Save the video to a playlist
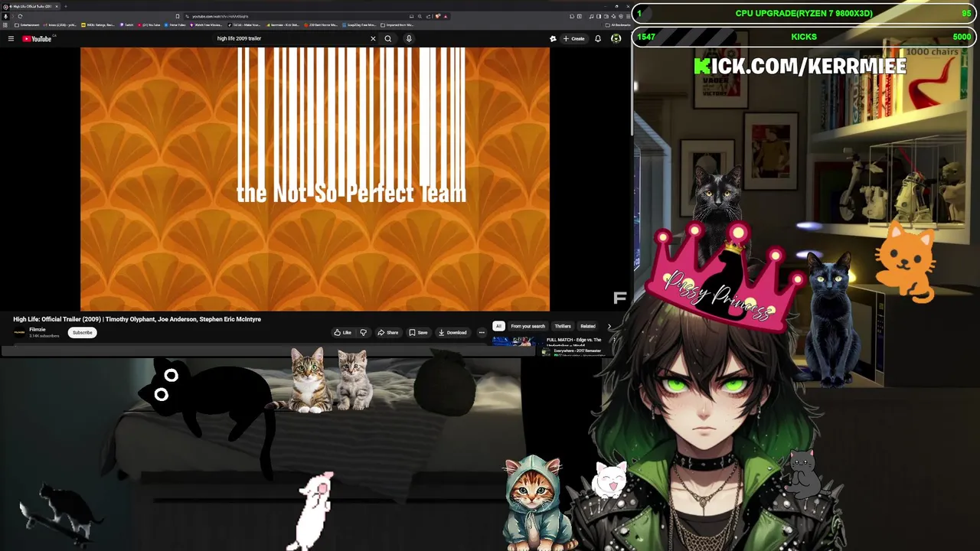The width and height of the screenshot is (980, 551). click(418, 332)
